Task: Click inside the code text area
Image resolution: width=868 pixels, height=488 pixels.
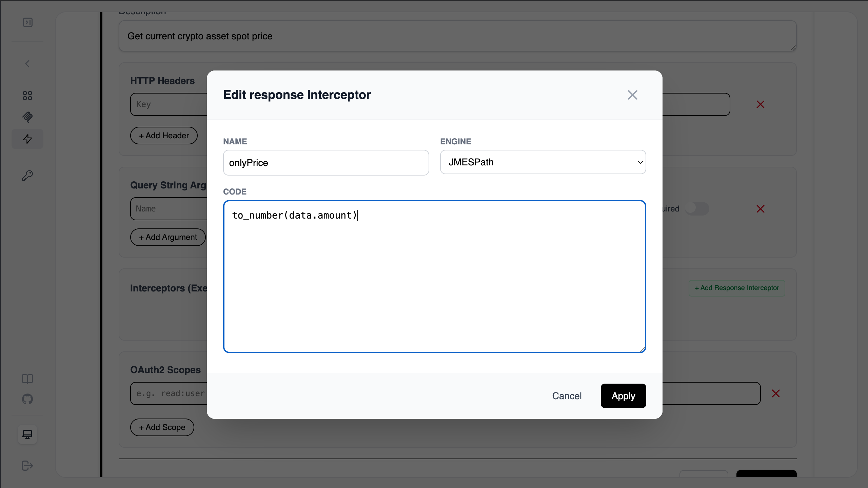Action: [434, 277]
